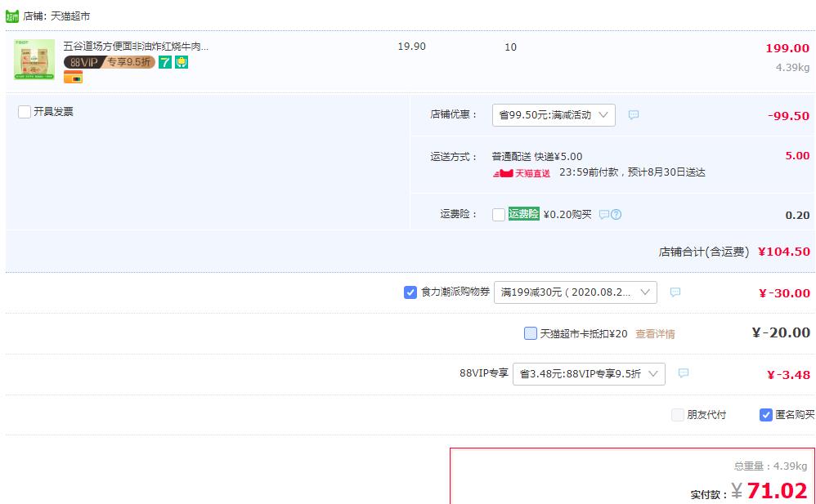This screenshot has height=504, width=816.
Task: Click the ¥-3.48 88VIP discount amount
Action: click(788, 375)
